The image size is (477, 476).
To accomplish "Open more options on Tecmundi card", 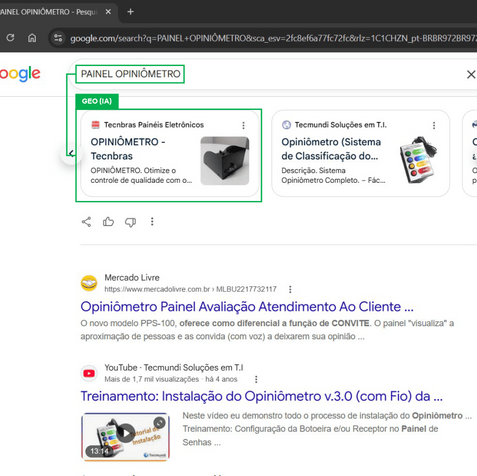I will click(x=434, y=125).
